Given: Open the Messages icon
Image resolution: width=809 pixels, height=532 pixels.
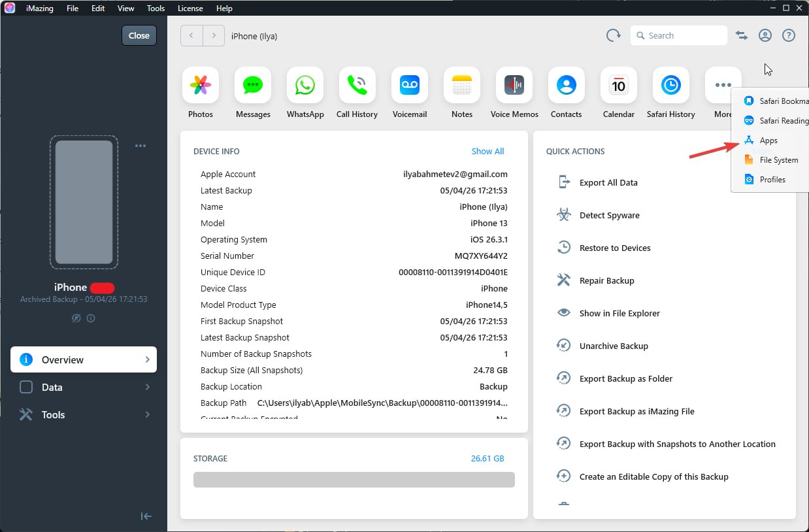Looking at the screenshot, I should pyautogui.click(x=253, y=85).
